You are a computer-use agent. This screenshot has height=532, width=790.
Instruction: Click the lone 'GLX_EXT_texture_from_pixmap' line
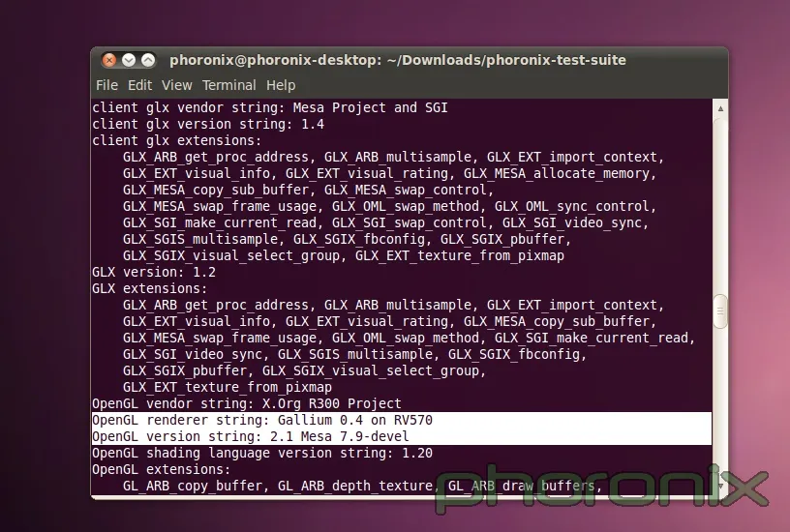pos(228,388)
